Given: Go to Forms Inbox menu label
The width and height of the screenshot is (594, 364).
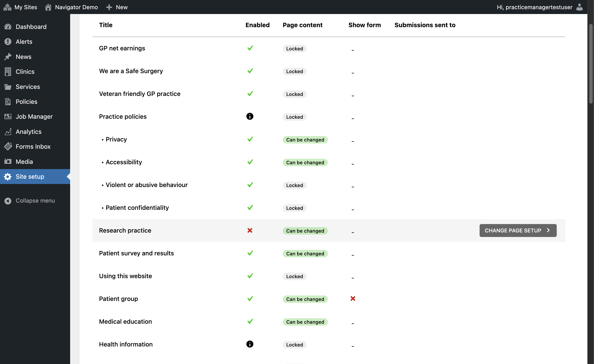Looking at the screenshot, I should pos(33,147).
